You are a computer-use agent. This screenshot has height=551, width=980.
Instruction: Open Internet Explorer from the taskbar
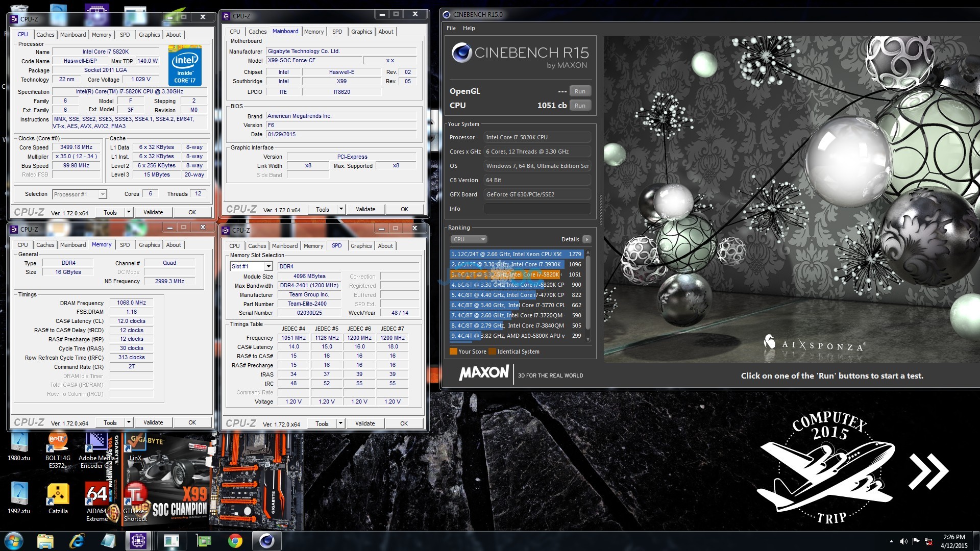77,540
